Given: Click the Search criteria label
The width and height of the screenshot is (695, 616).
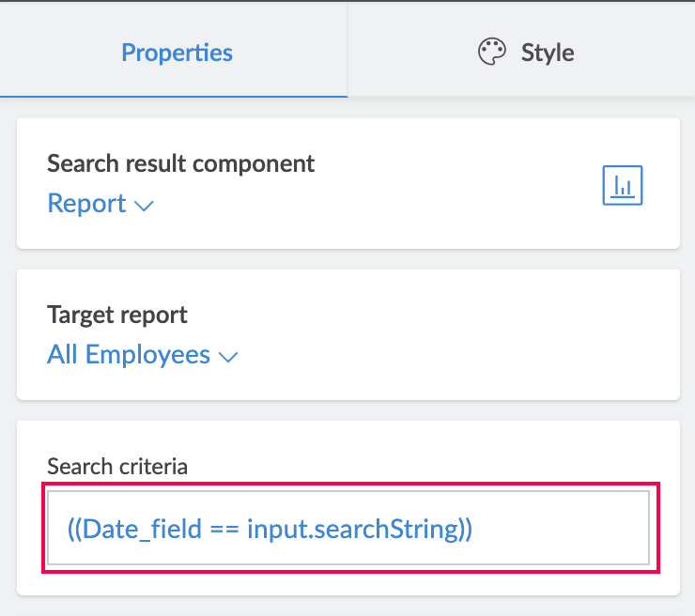Looking at the screenshot, I should (x=117, y=466).
